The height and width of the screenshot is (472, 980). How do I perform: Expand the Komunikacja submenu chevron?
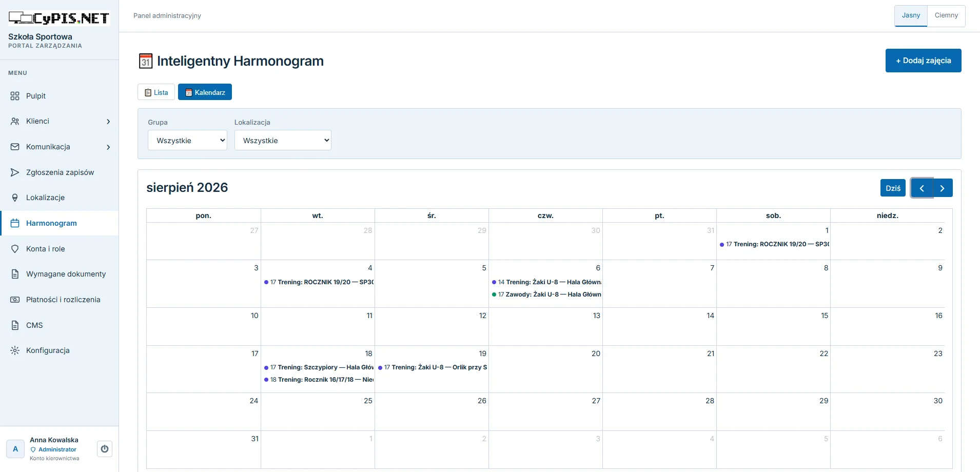[108, 147]
